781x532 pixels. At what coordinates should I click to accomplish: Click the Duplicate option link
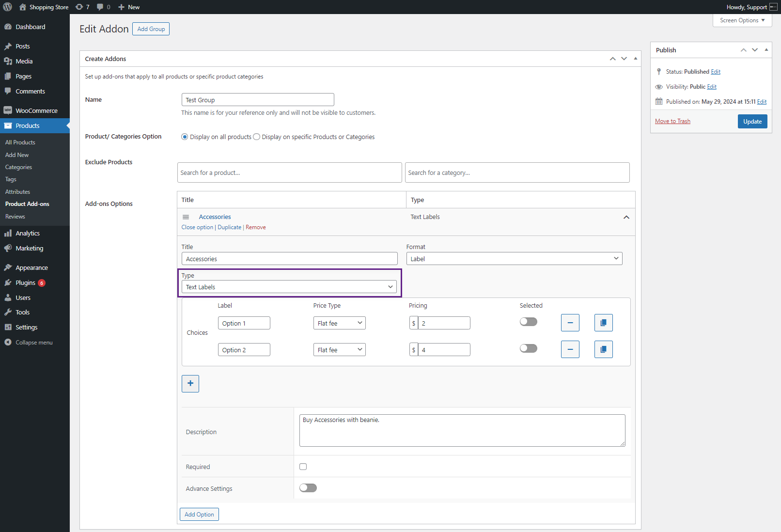pos(229,227)
